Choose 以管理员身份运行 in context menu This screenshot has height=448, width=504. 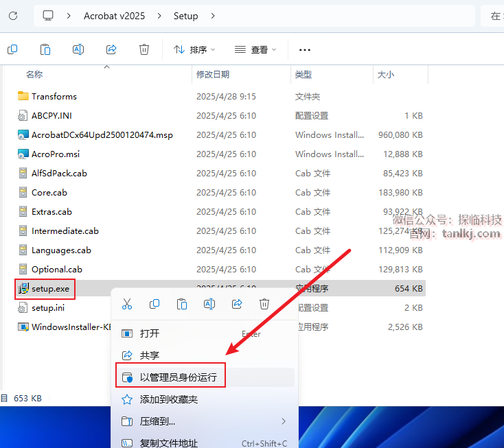pyautogui.click(x=205, y=377)
